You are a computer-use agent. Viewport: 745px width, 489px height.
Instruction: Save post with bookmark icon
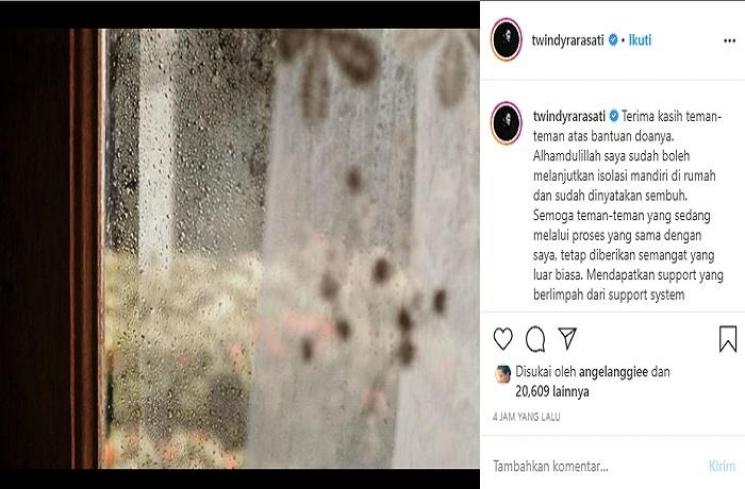[727, 338]
